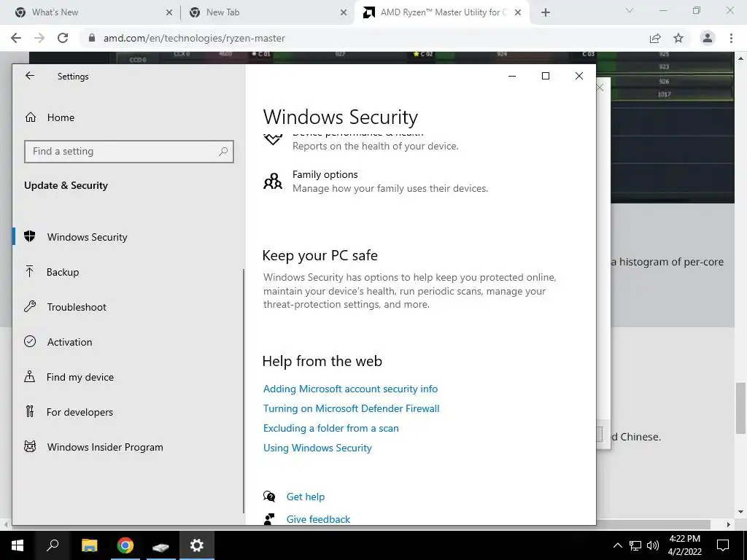Open the notification center icon
Screen dimensions: 747x560
pyautogui.click(x=723, y=545)
